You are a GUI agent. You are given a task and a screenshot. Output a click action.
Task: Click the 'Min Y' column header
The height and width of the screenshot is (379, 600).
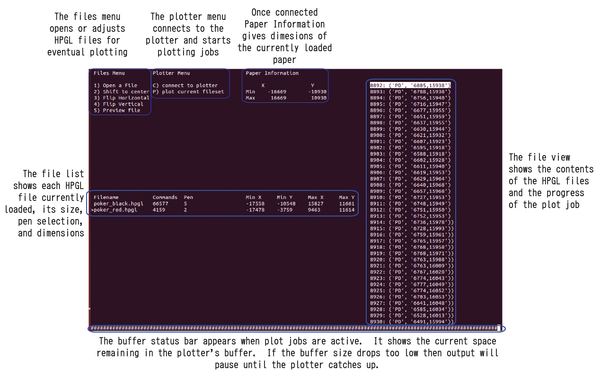pos(285,198)
